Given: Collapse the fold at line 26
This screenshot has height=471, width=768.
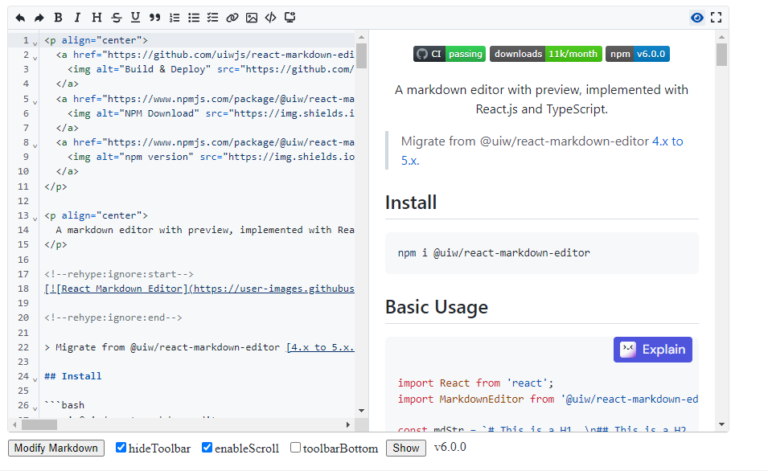Looking at the screenshot, I should [x=35, y=408].
